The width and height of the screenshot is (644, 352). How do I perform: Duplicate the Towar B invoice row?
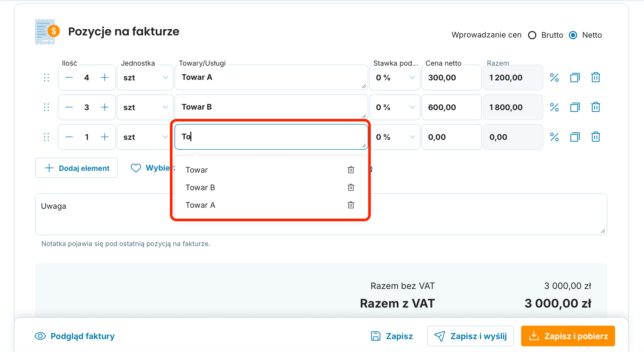(x=575, y=107)
